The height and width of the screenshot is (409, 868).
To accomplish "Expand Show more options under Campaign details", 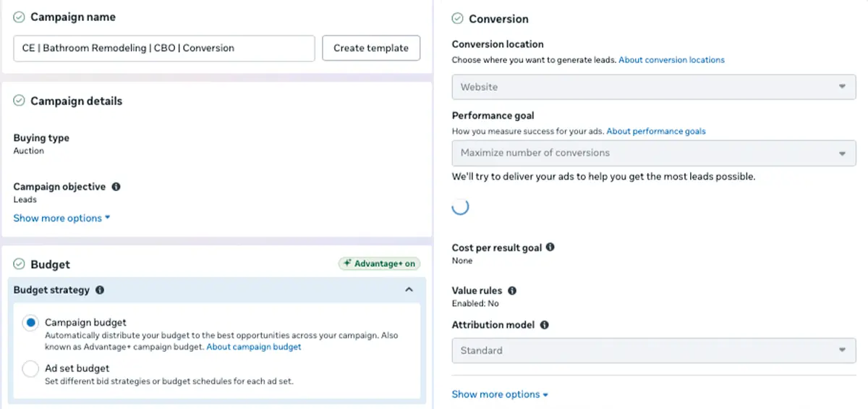I will 61,218.
